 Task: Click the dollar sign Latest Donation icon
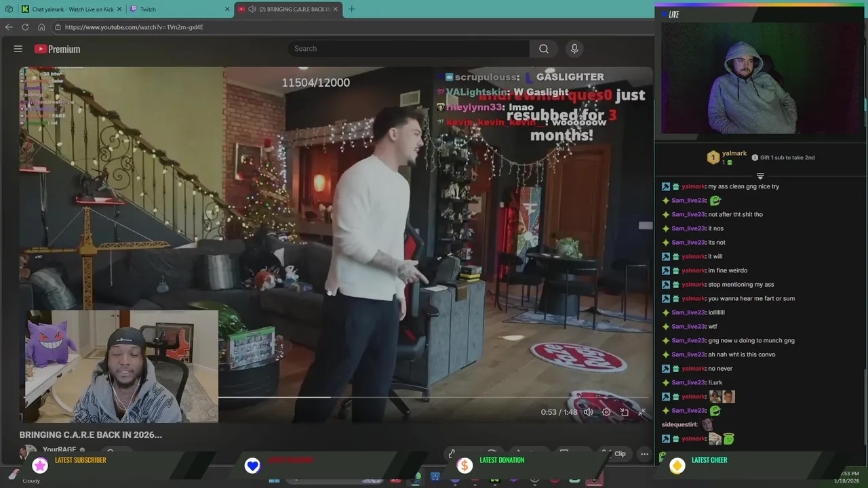coord(465,465)
